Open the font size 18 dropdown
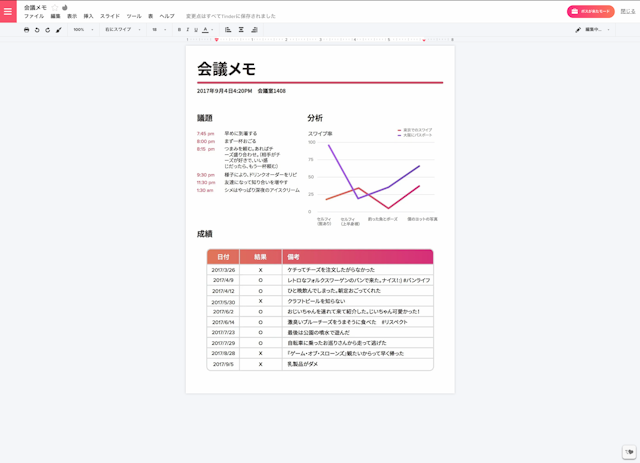 point(159,30)
